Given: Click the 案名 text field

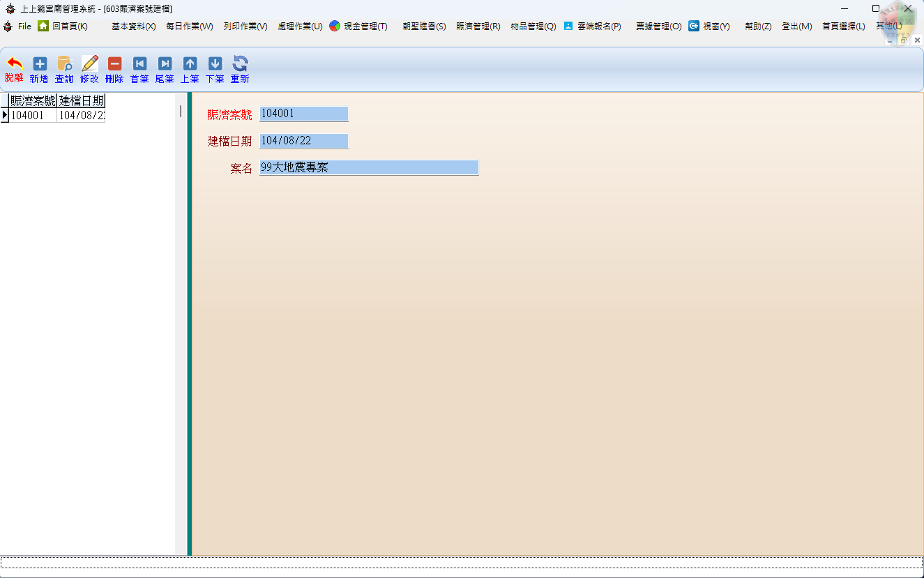Looking at the screenshot, I should click(368, 167).
